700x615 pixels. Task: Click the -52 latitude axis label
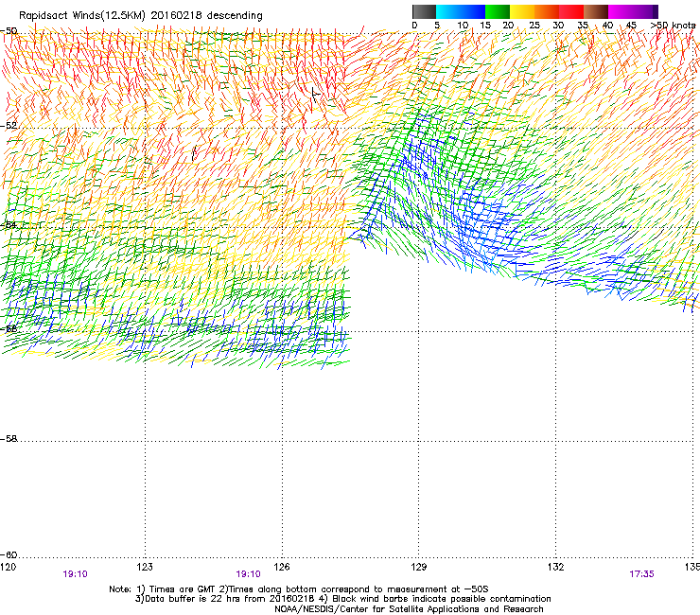[9, 126]
